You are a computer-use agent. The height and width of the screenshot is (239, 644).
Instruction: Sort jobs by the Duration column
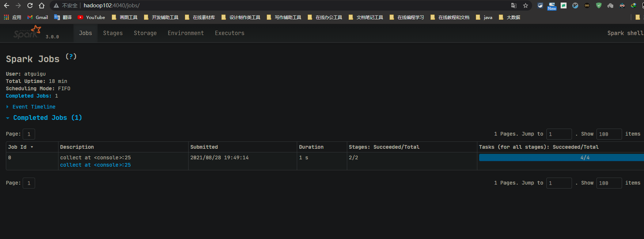pyautogui.click(x=311, y=147)
